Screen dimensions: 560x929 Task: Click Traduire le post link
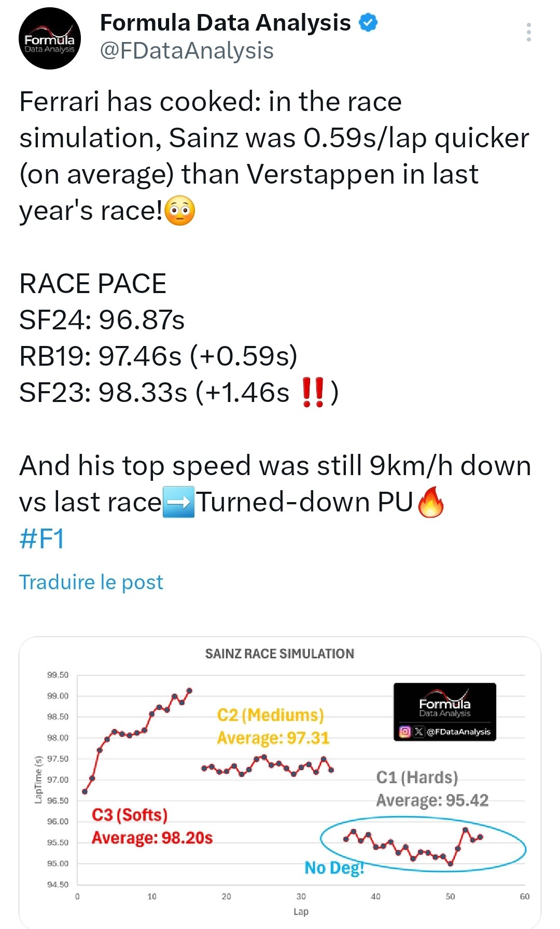[91, 582]
